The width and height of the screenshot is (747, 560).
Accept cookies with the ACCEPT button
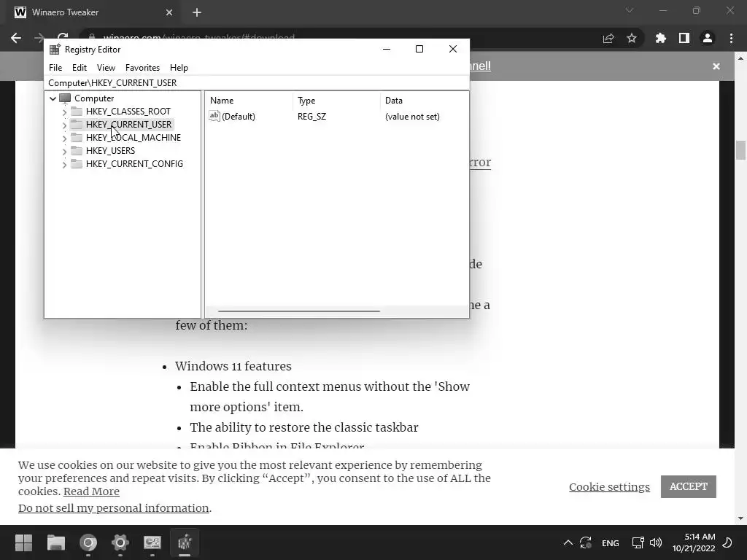click(689, 486)
